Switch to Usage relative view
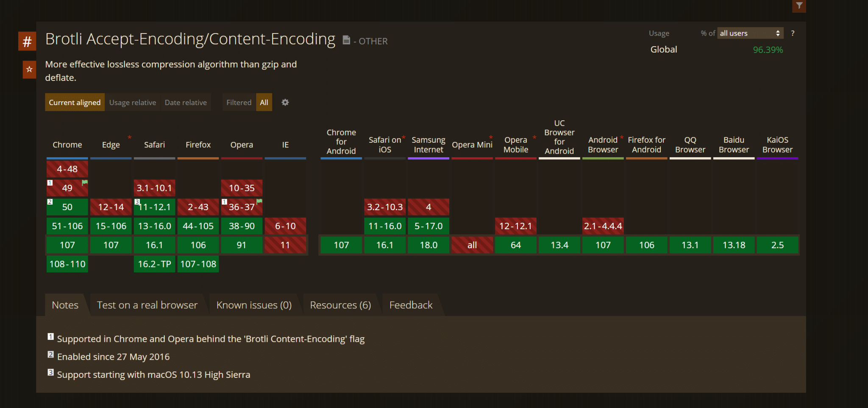This screenshot has height=408, width=868. coord(133,103)
